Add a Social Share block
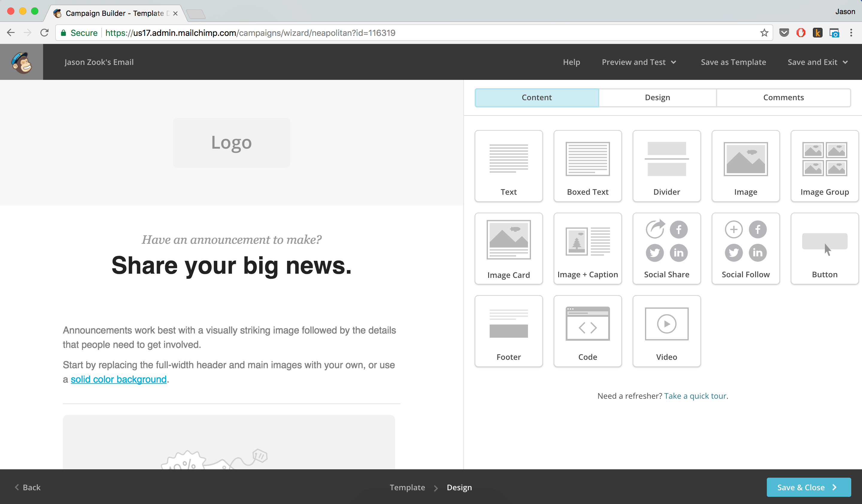Image resolution: width=862 pixels, height=504 pixels. click(666, 249)
